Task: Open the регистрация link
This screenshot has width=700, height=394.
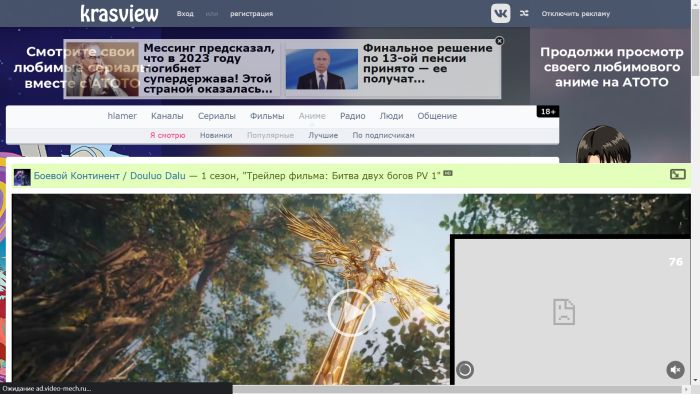Action: [251, 14]
